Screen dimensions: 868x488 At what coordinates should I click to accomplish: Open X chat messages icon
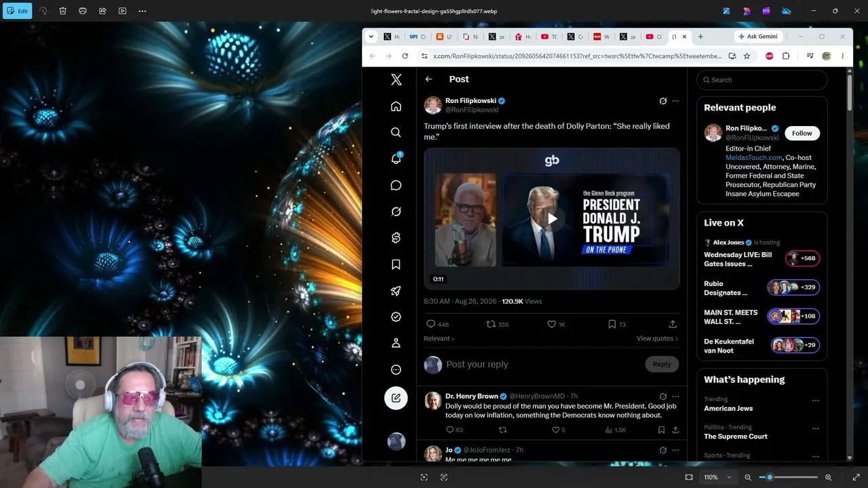coord(396,185)
